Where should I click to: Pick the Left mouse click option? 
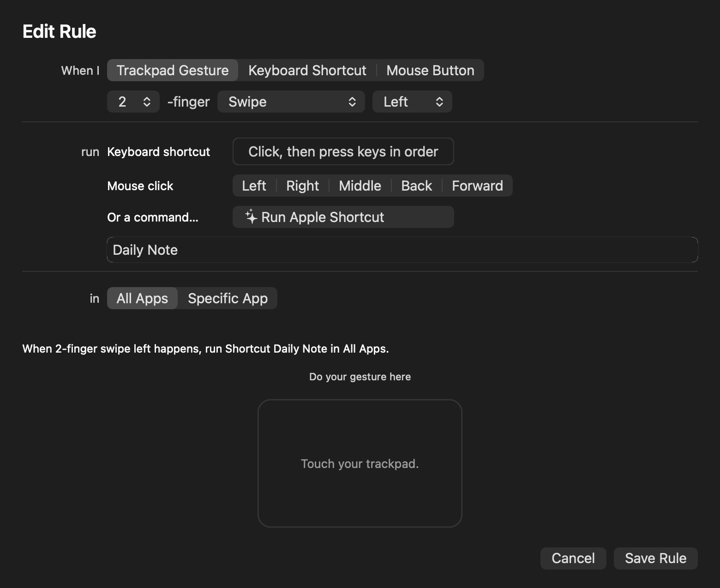[x=254, y=186]
